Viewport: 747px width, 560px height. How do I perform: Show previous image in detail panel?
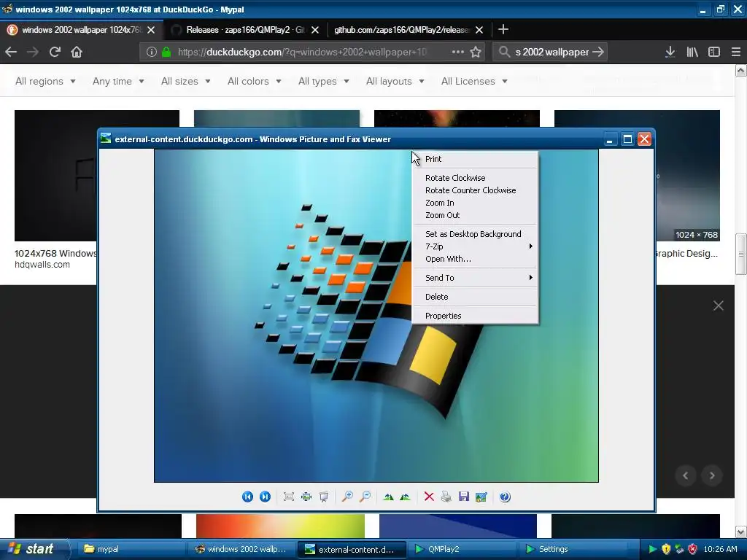686,475
